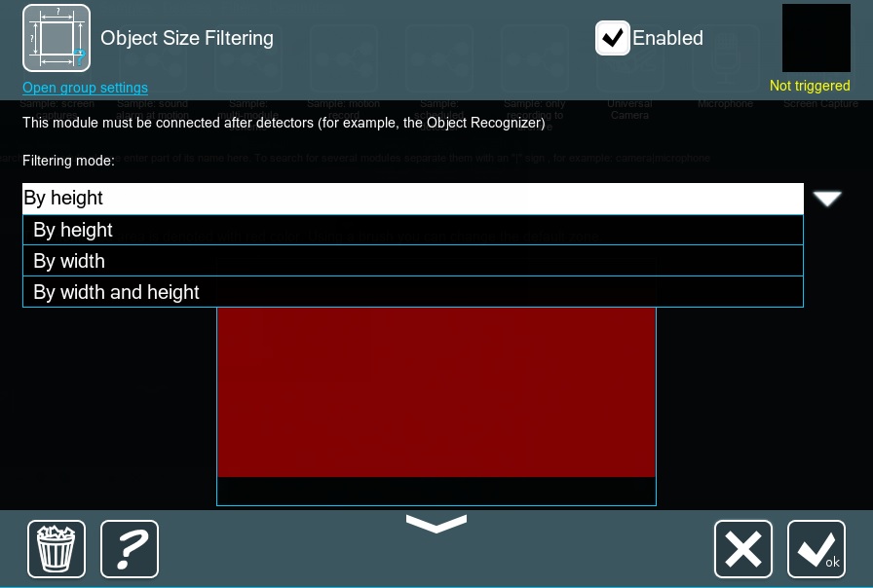Click the 'This module must be connected after detectors' note

(x=284, y=123)
